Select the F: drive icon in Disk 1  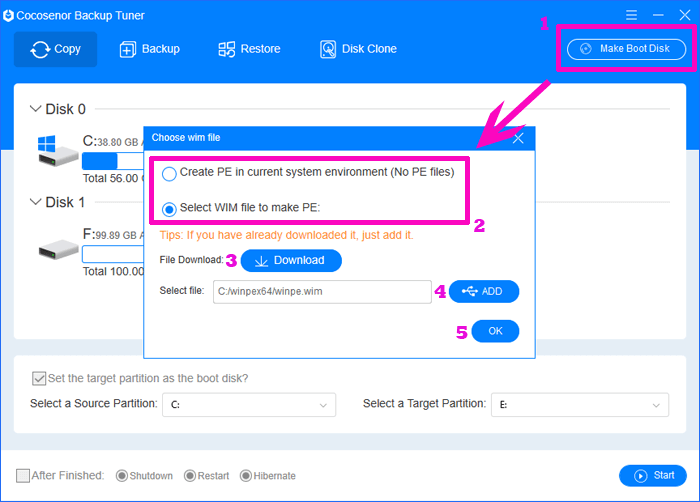pos(58,249)
